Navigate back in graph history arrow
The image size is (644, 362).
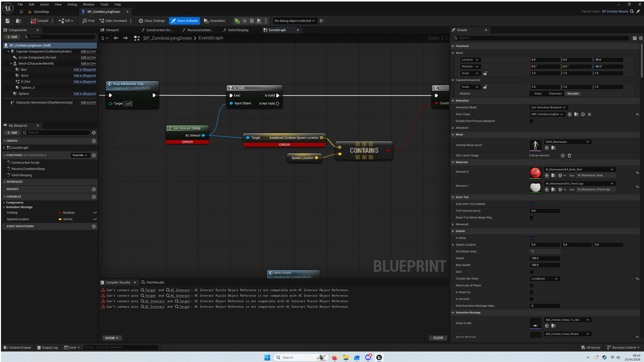pyautogui.click(x=116, y=38)
